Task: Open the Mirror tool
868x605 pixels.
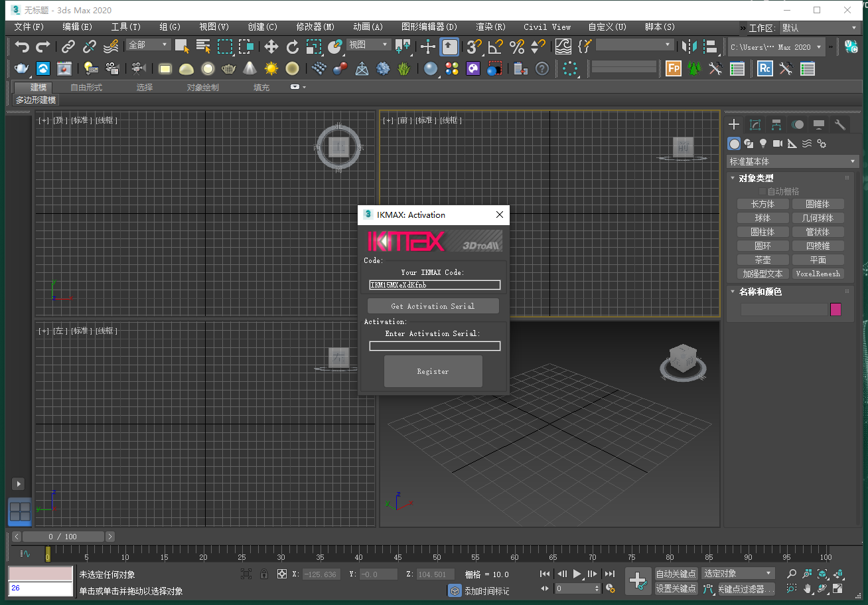Action: pyautogui.click(x=689, y=46)
